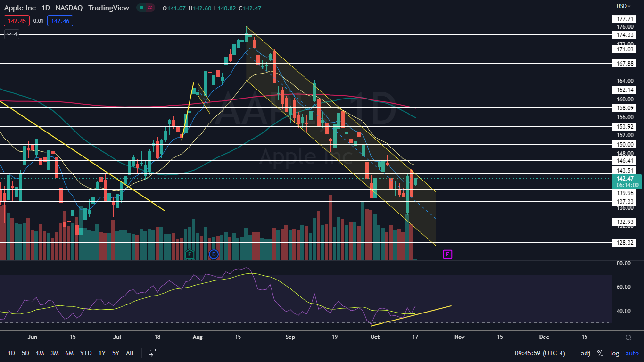Click the 153.92 price line label
The image size is (644, 362).
(625, 127)
